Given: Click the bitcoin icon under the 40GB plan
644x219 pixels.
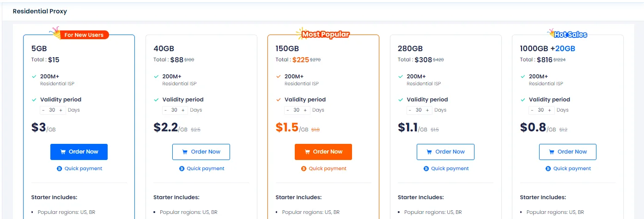Looking at the screenshot, I should [182, 169].
